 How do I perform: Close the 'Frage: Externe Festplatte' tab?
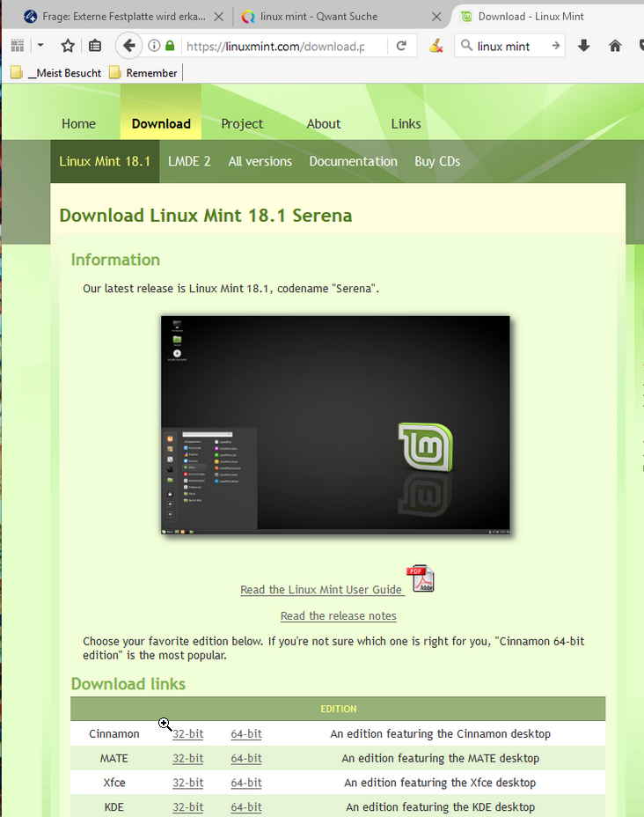point(219,17)
